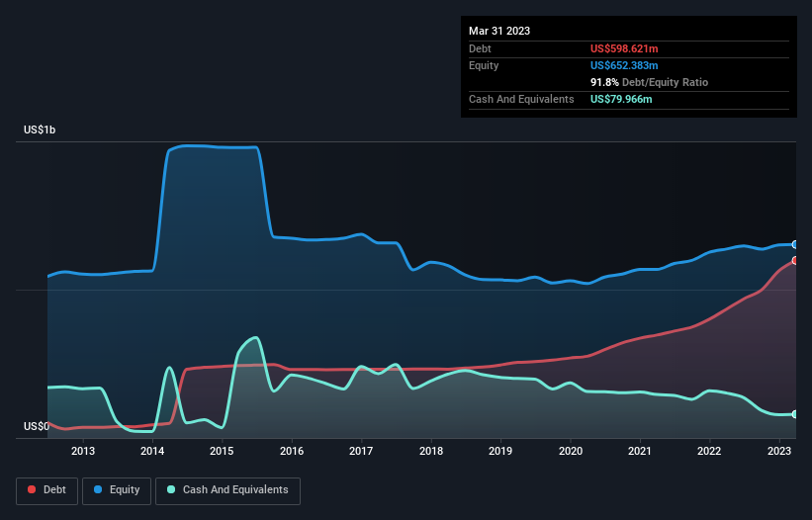
Task: Click the blue Equity endpoint marker
Action: pyautogui.click(x=795, y=245)
